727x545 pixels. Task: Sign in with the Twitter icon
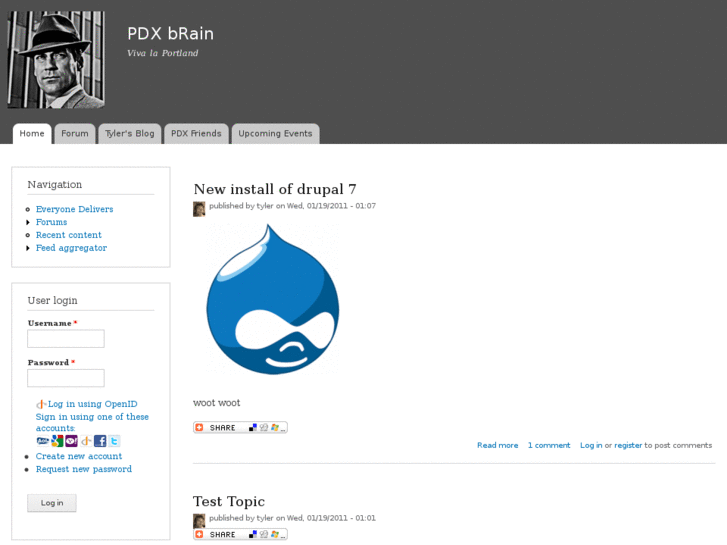point(114,441)
